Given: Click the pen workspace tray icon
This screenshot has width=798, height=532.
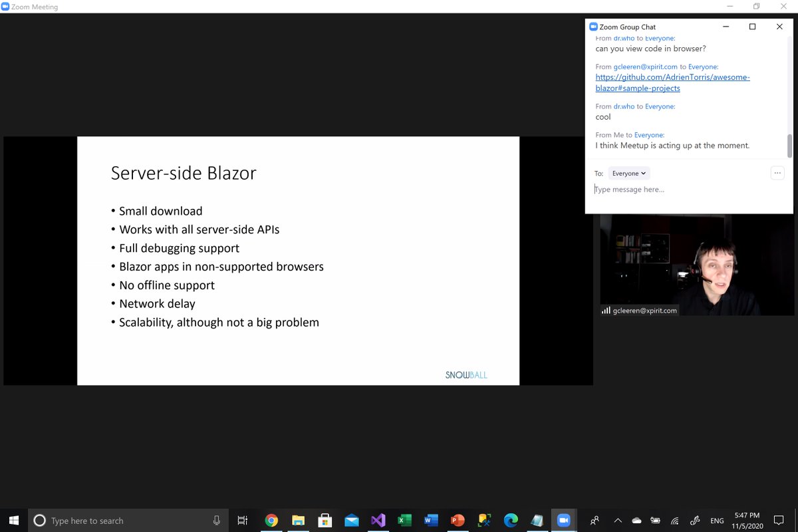Looking at the screenshot, I should (695, 521).
